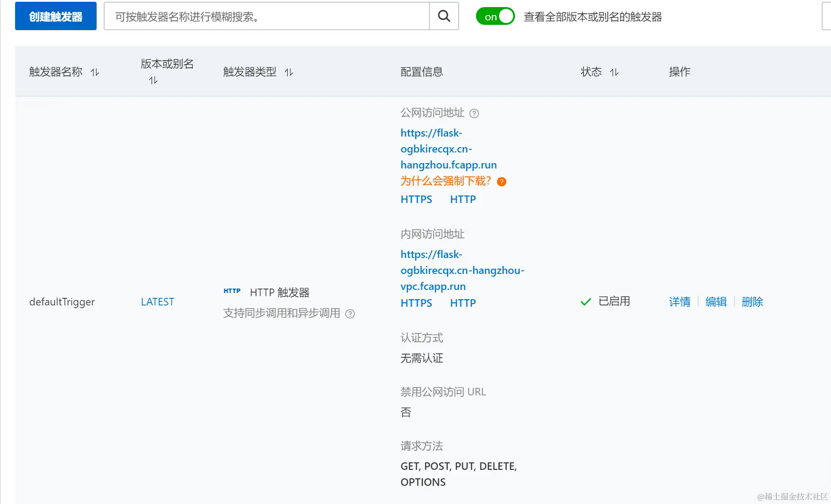The image size is (831, 504).
Task: Click the 创建触发器 button
Action: (x=56, y=16)
